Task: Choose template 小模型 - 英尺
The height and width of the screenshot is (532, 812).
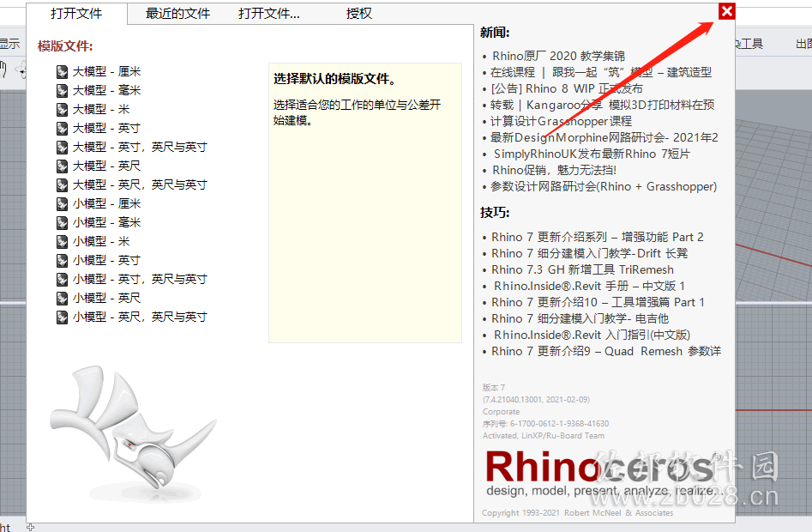Action: coord(106,298)
